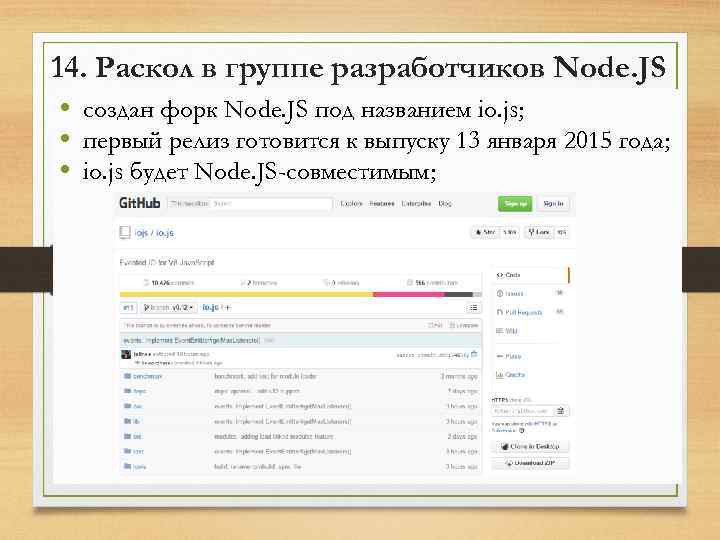Screen dimensions: 720x540
Task: Open the src row commit message
Action: pyautogui.click(x=274, y=437)
